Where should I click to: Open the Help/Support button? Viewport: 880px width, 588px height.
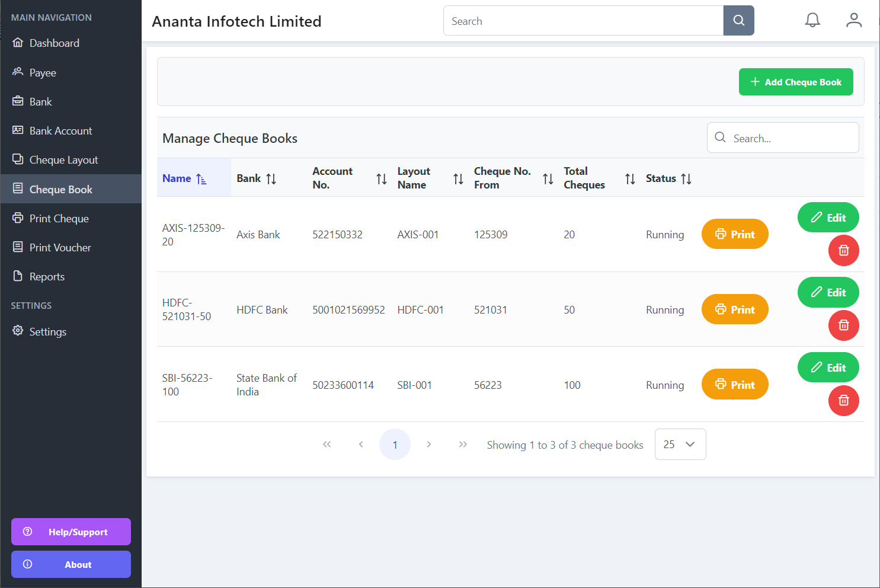[71, 532]
